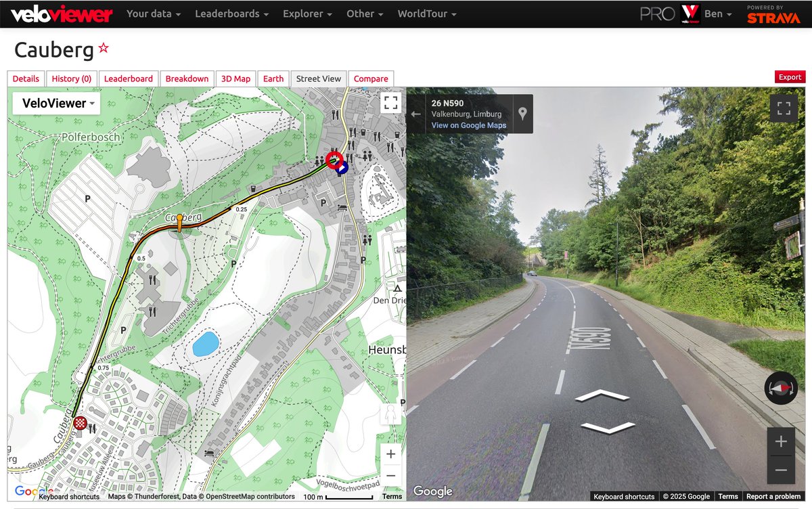Click the orange pin marker on Cauberg
The height and width of the screenshot is (509, 812).
pyautogui.click(x=179, y=223)
